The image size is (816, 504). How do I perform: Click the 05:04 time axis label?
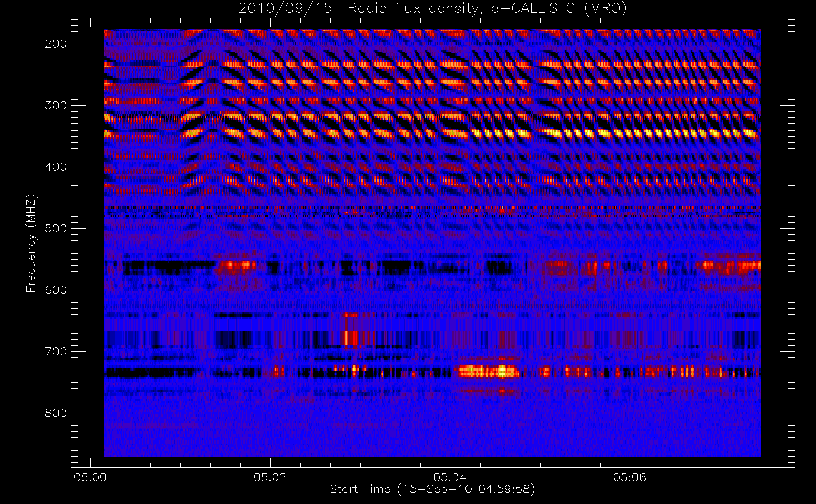(x=450, y=477)
